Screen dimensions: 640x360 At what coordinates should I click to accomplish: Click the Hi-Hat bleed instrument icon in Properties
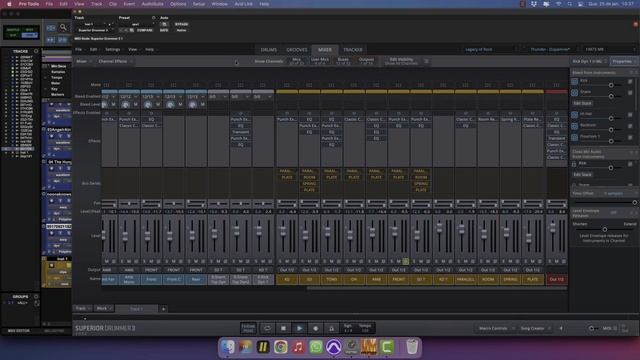click(574, 115)
